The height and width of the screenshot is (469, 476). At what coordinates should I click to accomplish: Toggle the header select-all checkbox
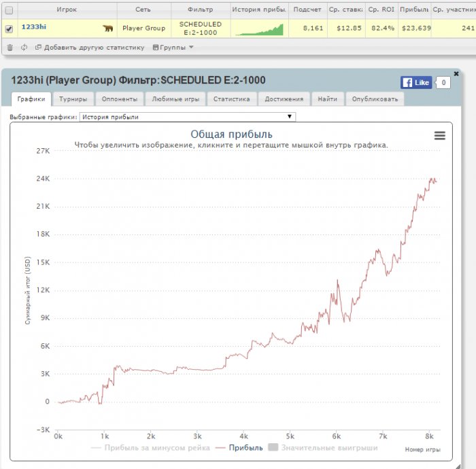pyautogui.click(x=9, y=10)
